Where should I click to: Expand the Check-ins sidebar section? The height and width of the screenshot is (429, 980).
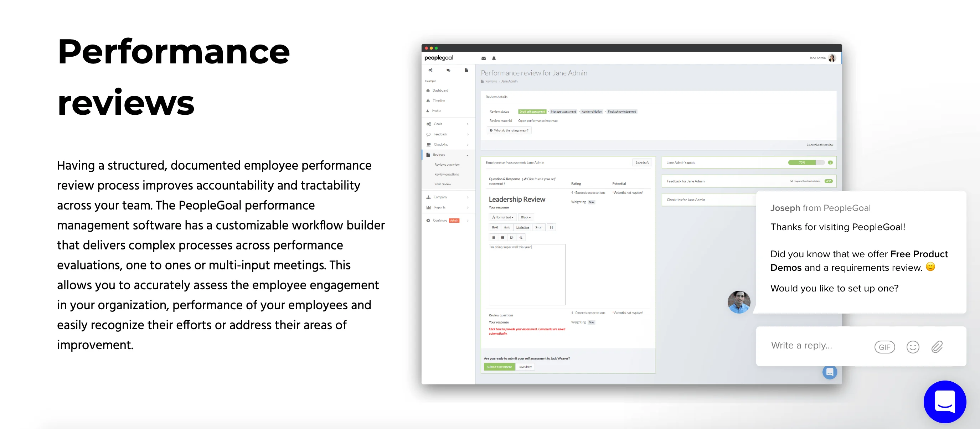pyautogui.click(x=448, y=145)
